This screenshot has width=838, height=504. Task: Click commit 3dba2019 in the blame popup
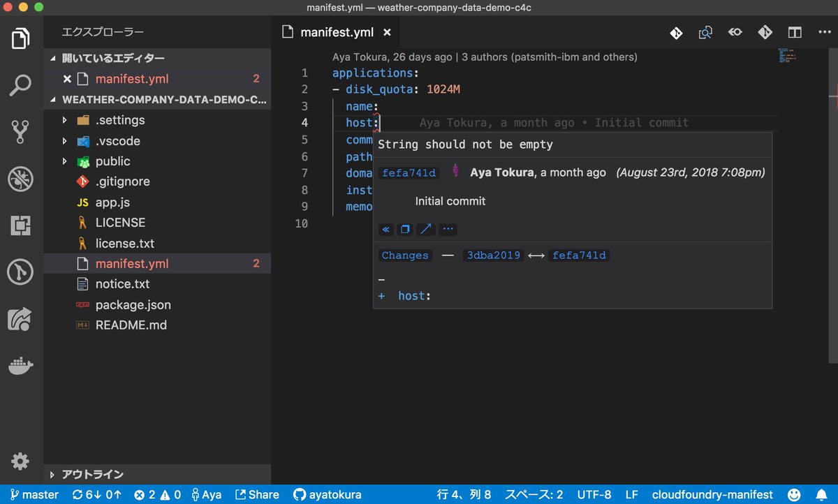(493, 255)
